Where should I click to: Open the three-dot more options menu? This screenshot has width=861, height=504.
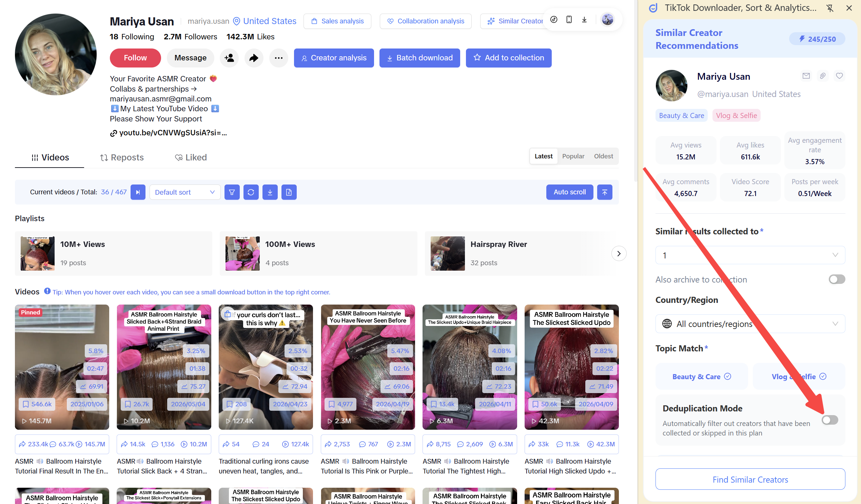tap(278, 58)
